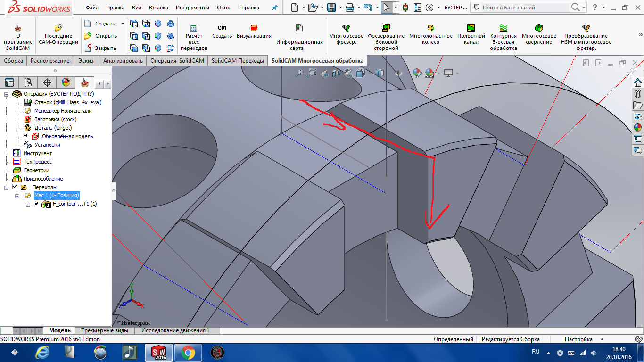The height and width of the screenshot is (362, 644).
Task: Select Инструмент tree item
Action: (x=37, y=153)
